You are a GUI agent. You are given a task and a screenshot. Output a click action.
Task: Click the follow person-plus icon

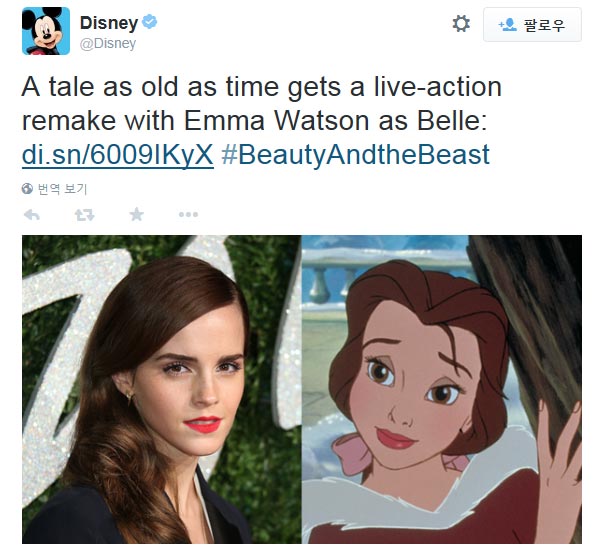coord(507,25)
